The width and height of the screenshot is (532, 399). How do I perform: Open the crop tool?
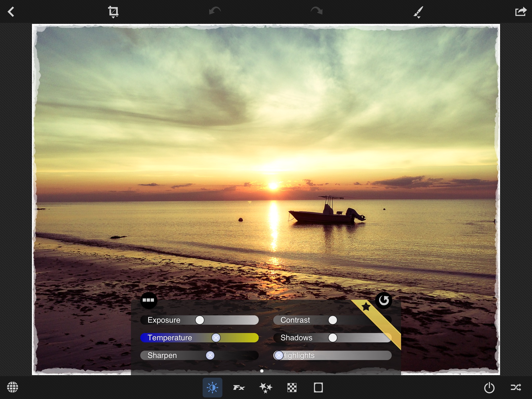pos(113,12)
